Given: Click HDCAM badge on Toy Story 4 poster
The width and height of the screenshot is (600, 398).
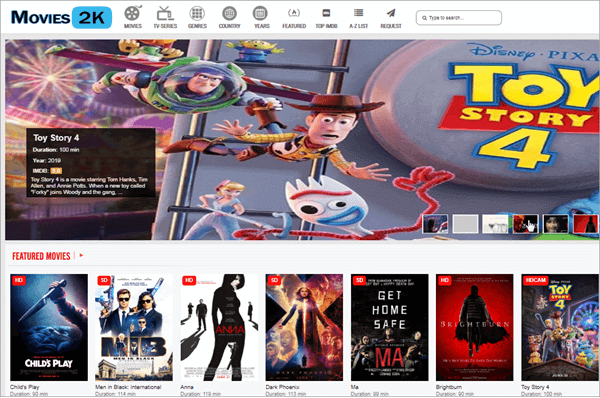Looking at the screenshot, I should [536, 280].
